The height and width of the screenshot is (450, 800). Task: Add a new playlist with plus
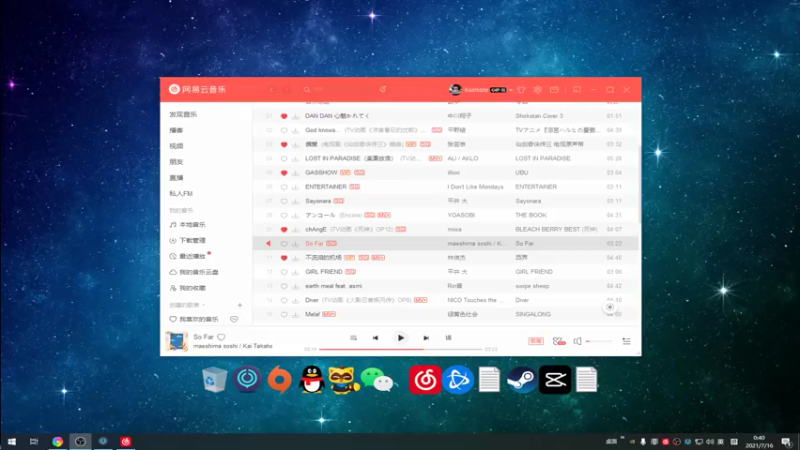point(240,305)
